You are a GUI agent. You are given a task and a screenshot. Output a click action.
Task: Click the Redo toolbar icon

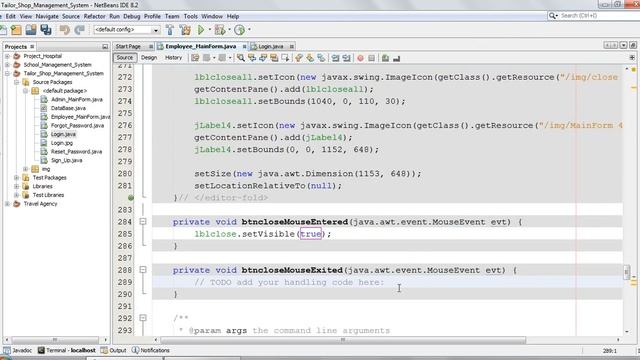click(x=80, y=30)
